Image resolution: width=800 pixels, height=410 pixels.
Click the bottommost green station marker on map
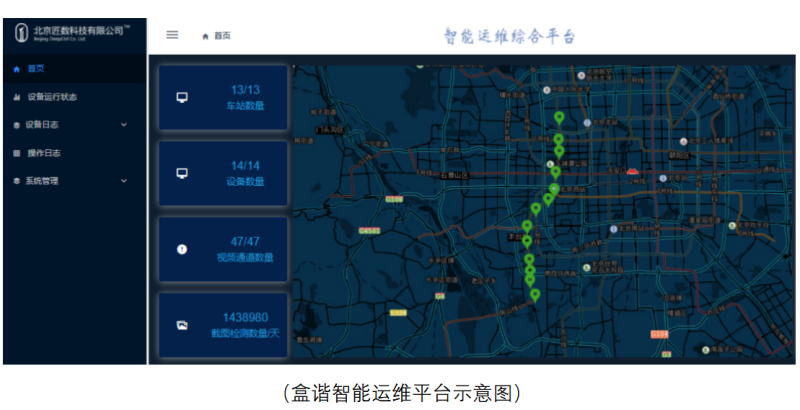[535, 295]
